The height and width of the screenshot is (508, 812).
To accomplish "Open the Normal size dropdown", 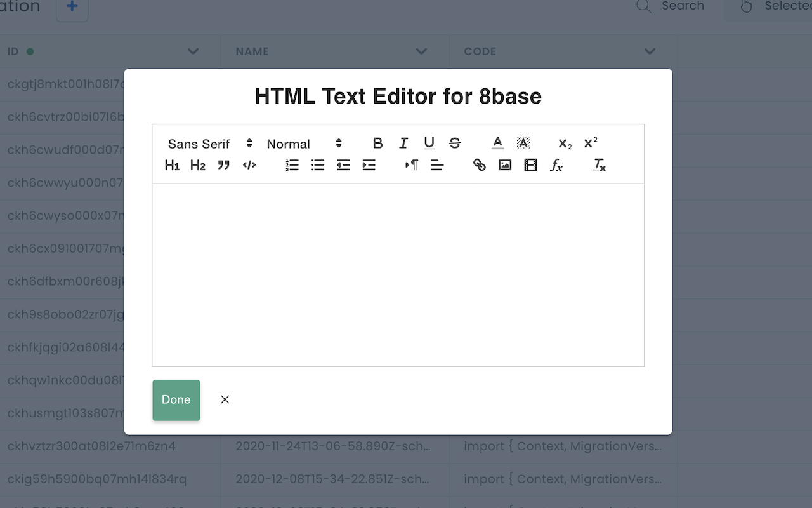I will [x=304, y=144].
